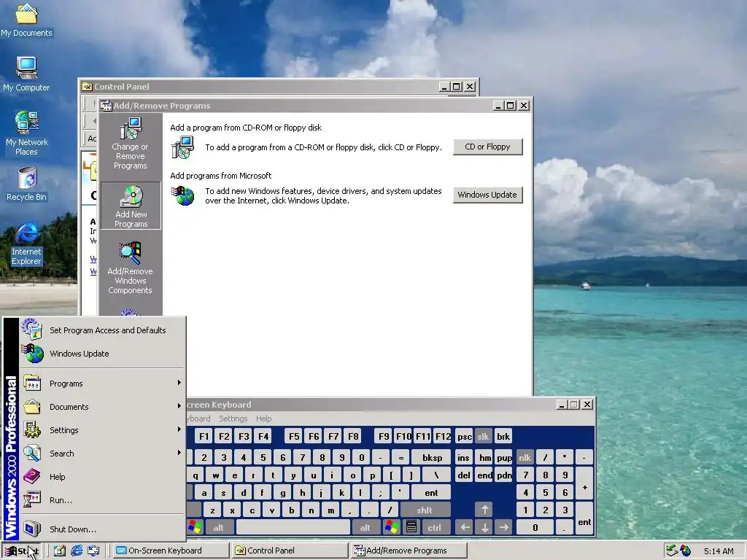This screenshot has width=747, height=560.
Task: Click the up arrow key
Action: point(484,510)
